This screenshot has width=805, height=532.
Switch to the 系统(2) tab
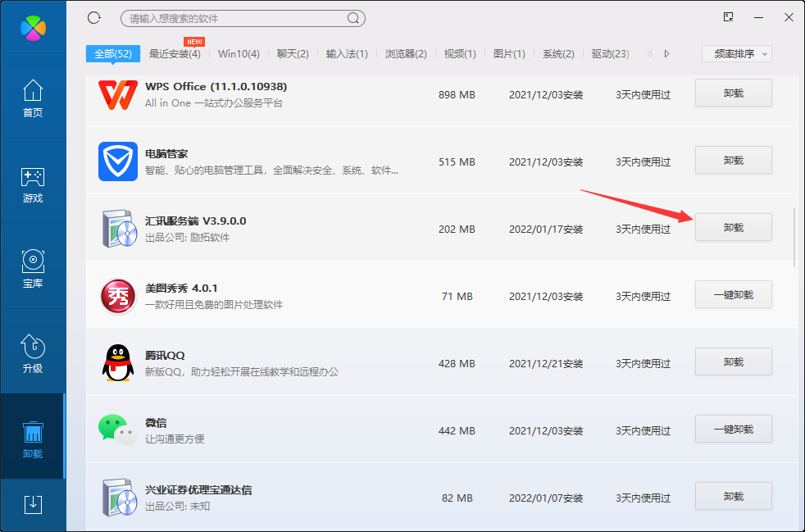click(558, 54)
